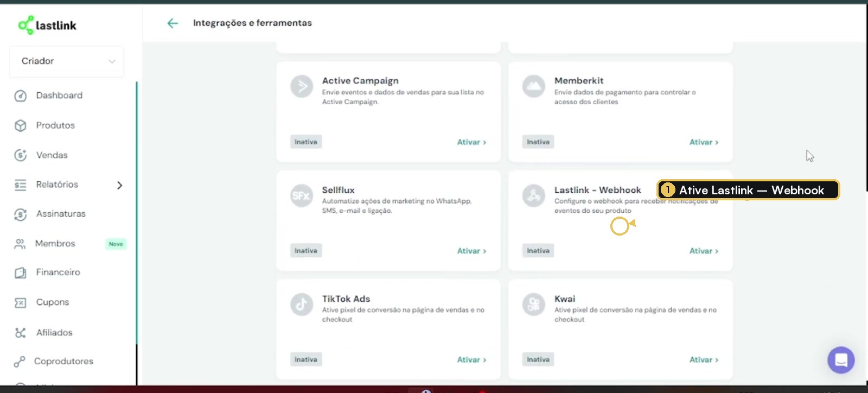Go to Afiliados section
868x393 pixels.
pyautogui.click(x=54, y=333)
